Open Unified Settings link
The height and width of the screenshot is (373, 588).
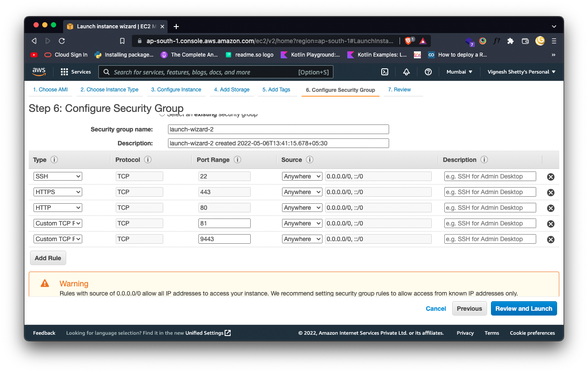point(208,333)
